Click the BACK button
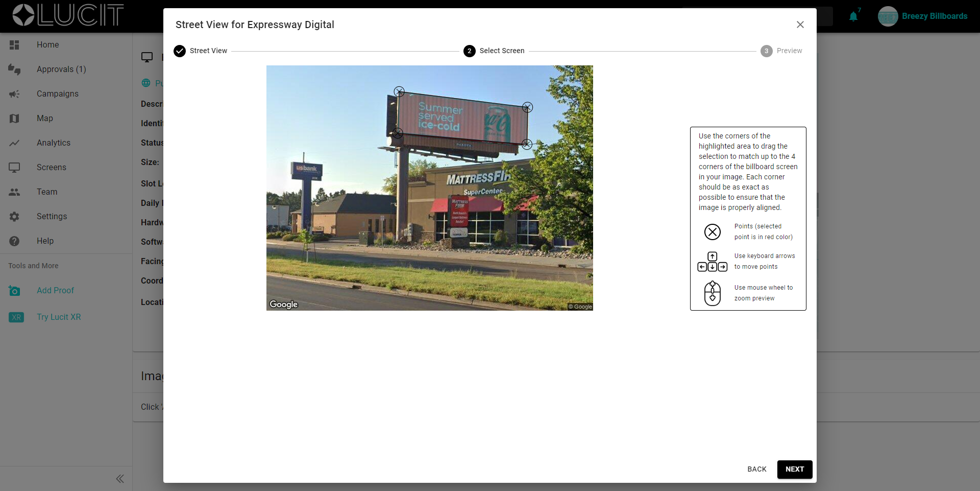This screenshot has height=491, width=980. 757,469
